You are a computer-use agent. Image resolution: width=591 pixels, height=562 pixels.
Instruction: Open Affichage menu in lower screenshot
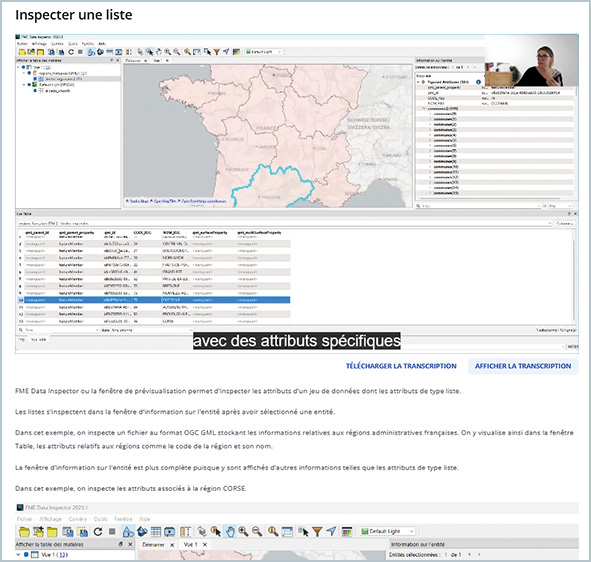pyautogui.click(x=50, y=519)
